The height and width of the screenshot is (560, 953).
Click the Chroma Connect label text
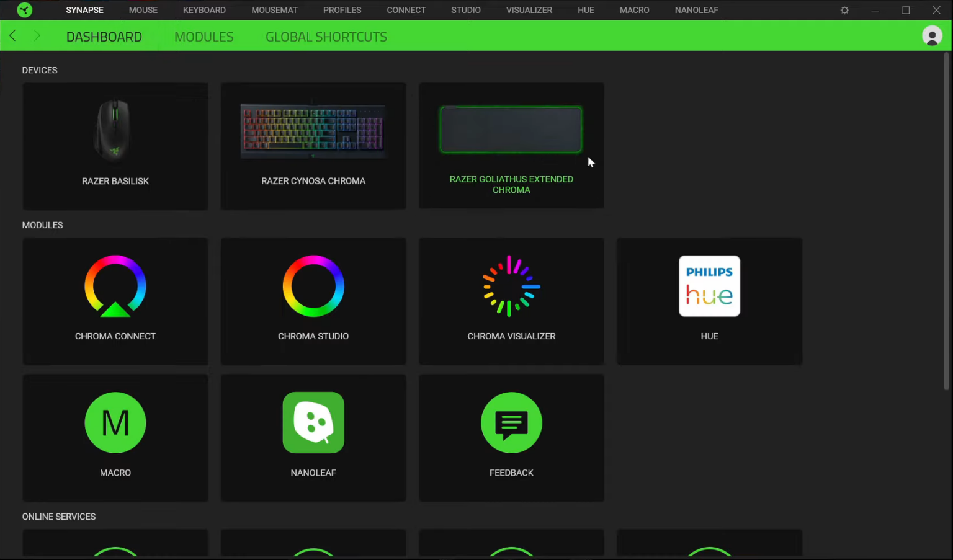tap(115, 336)
